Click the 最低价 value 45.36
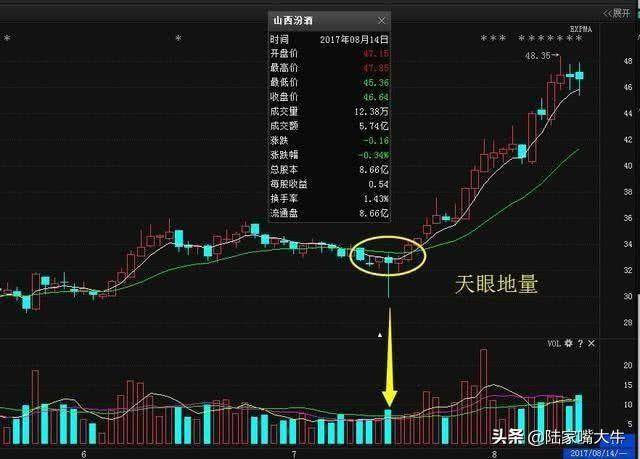The height and width of the screenshot is (459, 640). 376,83
